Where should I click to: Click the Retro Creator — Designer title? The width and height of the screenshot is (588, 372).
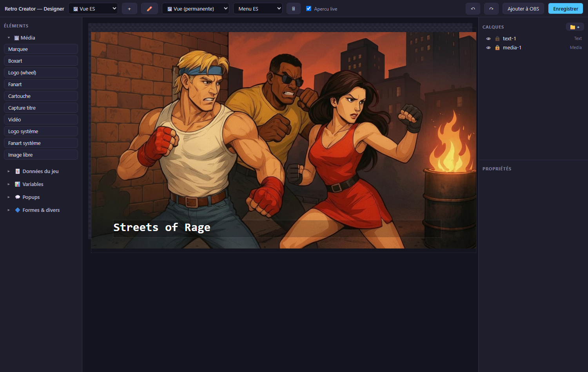(x=34, y=9)
